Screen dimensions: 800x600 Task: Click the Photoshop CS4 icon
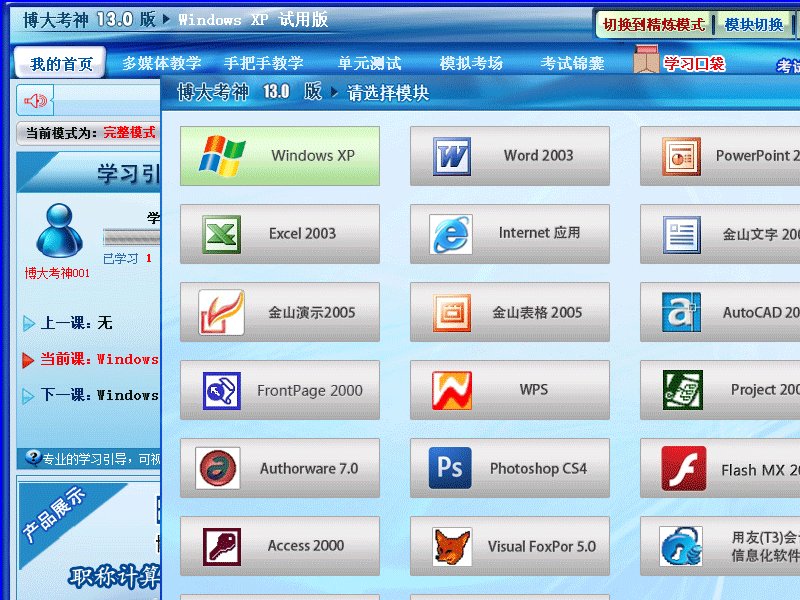point(450,468)
